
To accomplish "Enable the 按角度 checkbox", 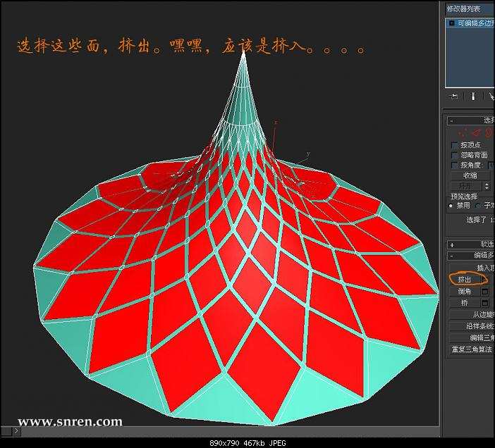I will 455,166.
